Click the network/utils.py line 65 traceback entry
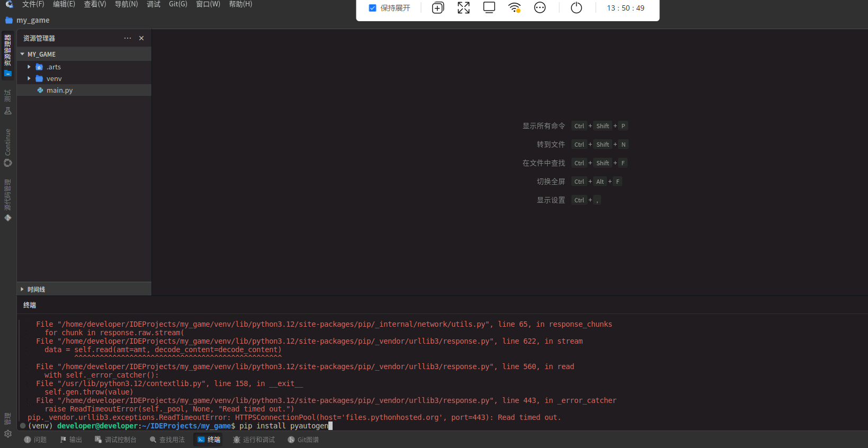The width and height of the screenshot is (868, 448). tap(324, 324)
